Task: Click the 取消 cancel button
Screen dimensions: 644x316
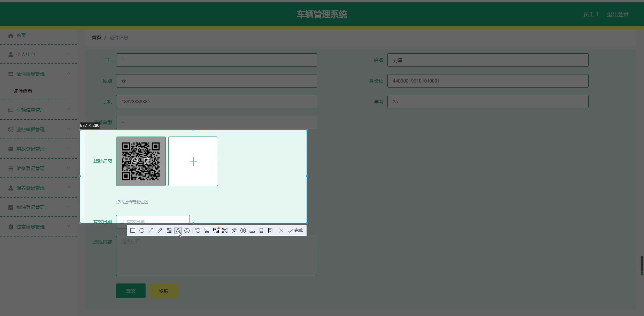Action: (164, 291)
